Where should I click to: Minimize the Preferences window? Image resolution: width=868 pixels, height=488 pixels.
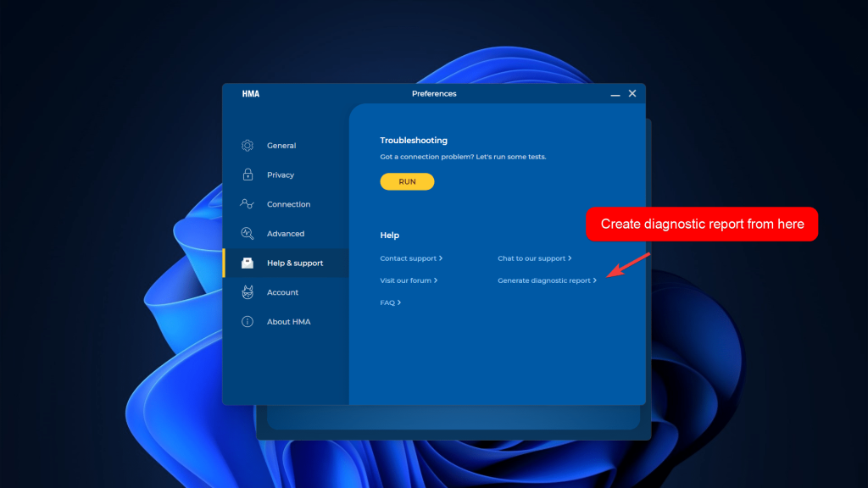click(615, 95)
